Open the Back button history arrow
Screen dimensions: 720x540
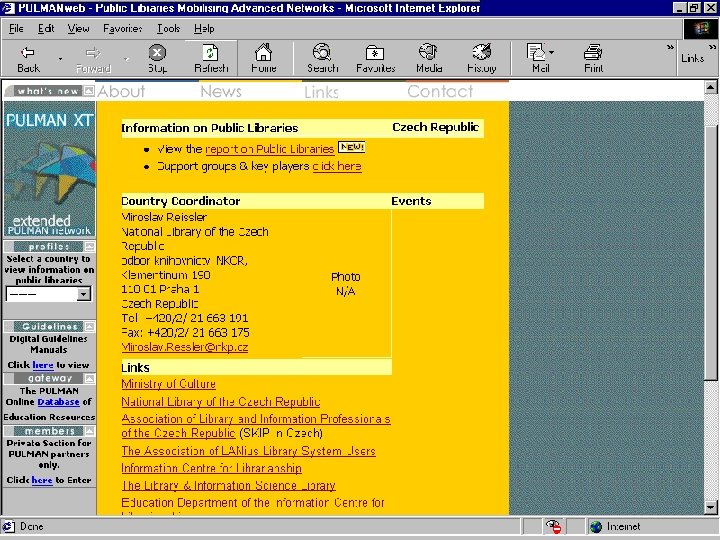click(60, 59)
